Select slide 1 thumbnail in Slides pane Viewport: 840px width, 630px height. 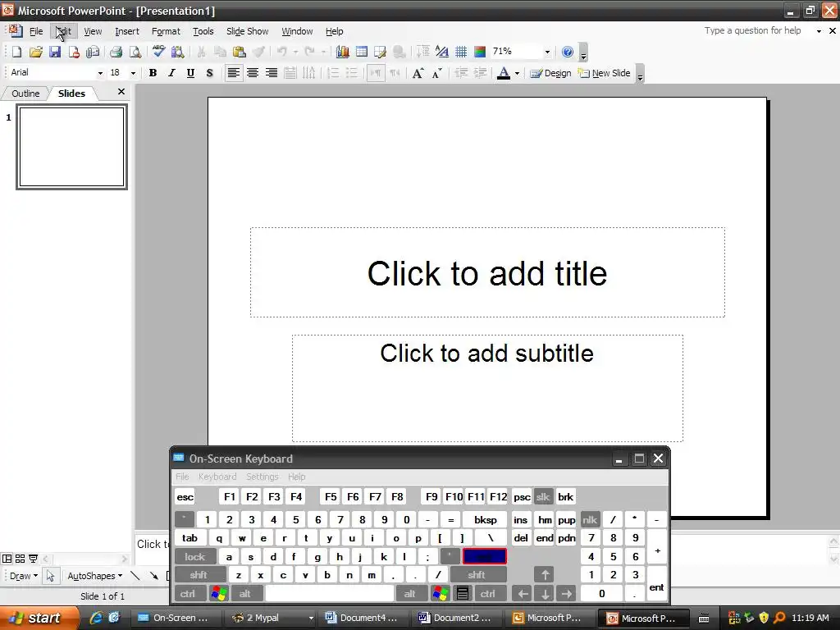(x=72, y=147)
